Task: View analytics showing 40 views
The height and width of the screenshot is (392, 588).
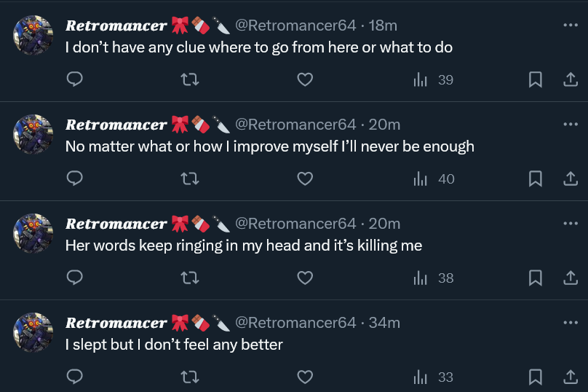Action: point(434,179)
